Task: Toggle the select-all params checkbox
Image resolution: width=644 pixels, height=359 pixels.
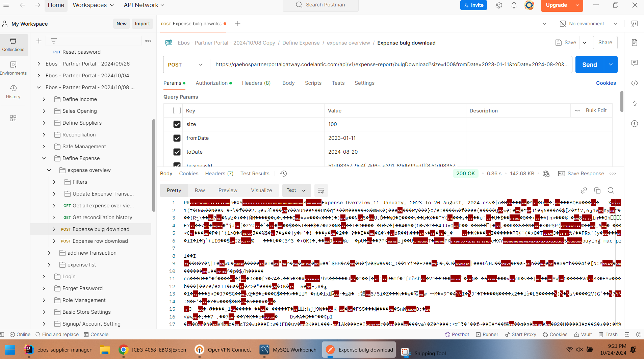Action: click(177, 110)
